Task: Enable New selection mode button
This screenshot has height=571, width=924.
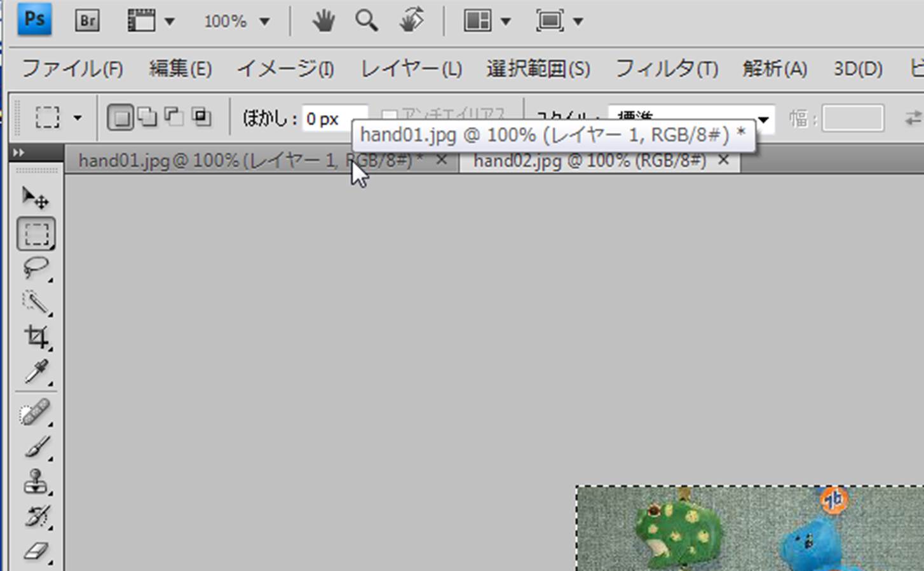Action: (x=120, y=118)
